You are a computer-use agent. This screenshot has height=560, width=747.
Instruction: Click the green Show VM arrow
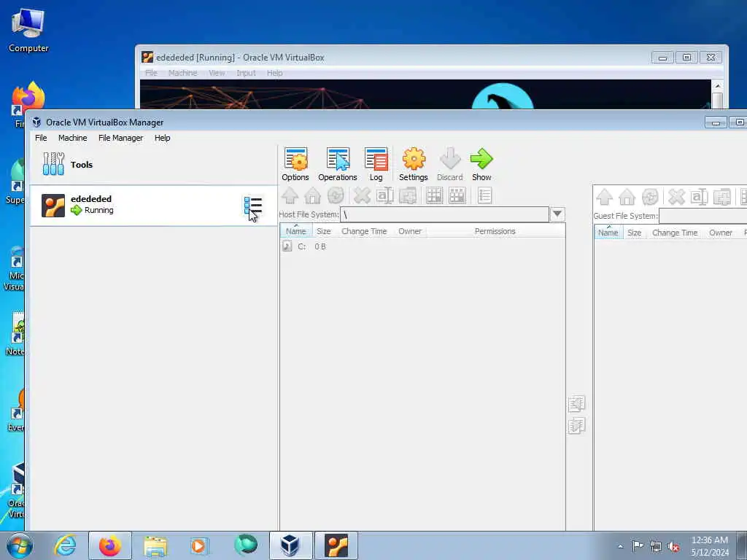tap(481, 164)
